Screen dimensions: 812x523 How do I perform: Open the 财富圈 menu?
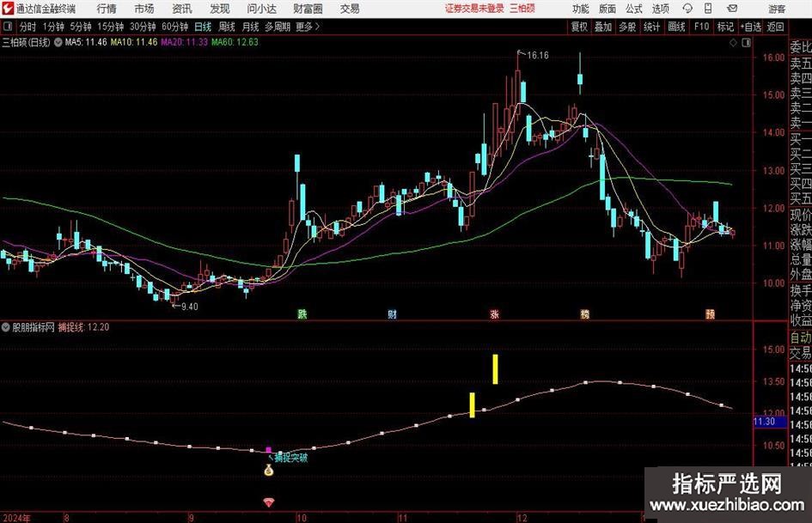(308, 9)
